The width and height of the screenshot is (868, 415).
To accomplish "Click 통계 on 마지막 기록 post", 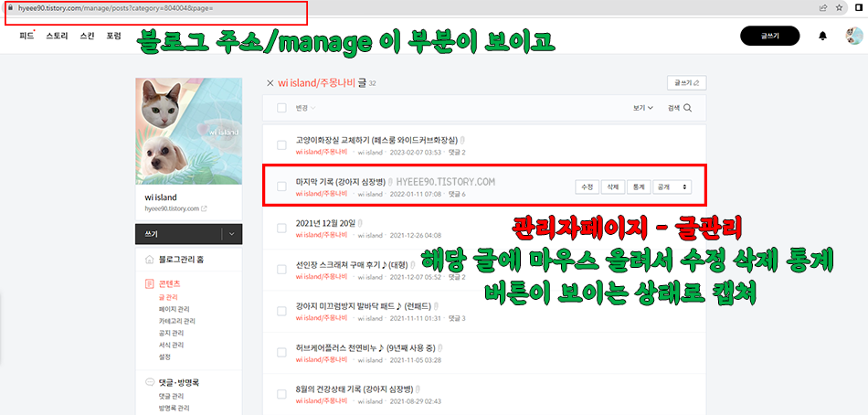I will click(639, 186).
